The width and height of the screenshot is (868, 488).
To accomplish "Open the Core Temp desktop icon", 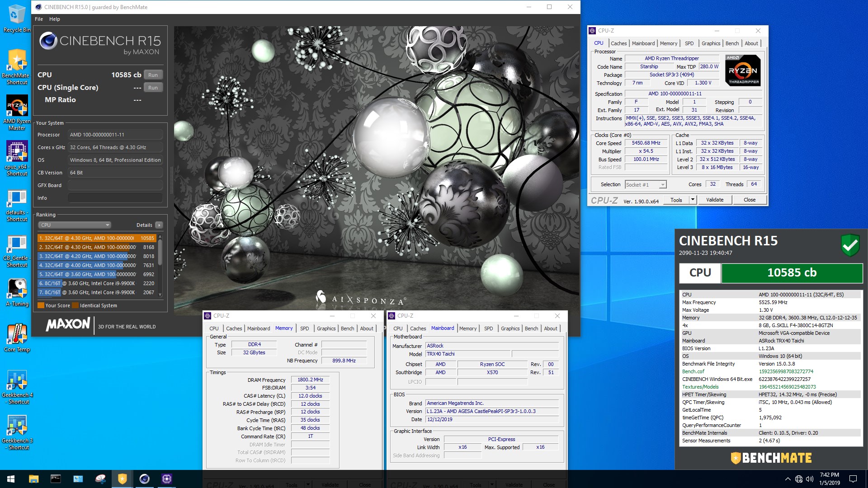I will tap(17, 338).
